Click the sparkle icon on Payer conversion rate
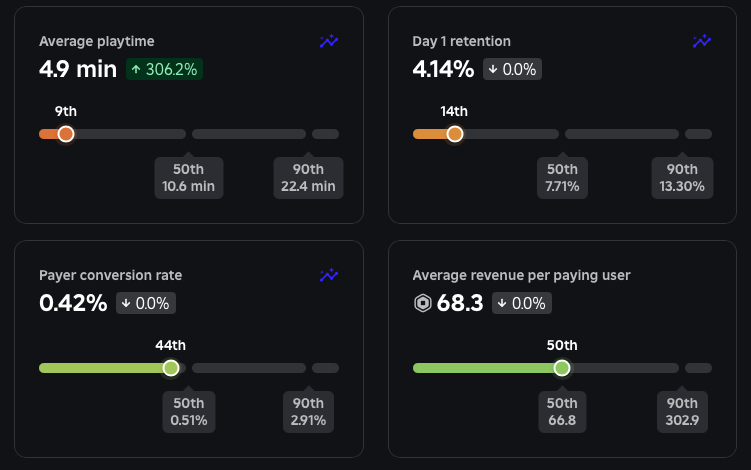The width and height of the screenshot is (751, 470). click(x=329, y=275)
